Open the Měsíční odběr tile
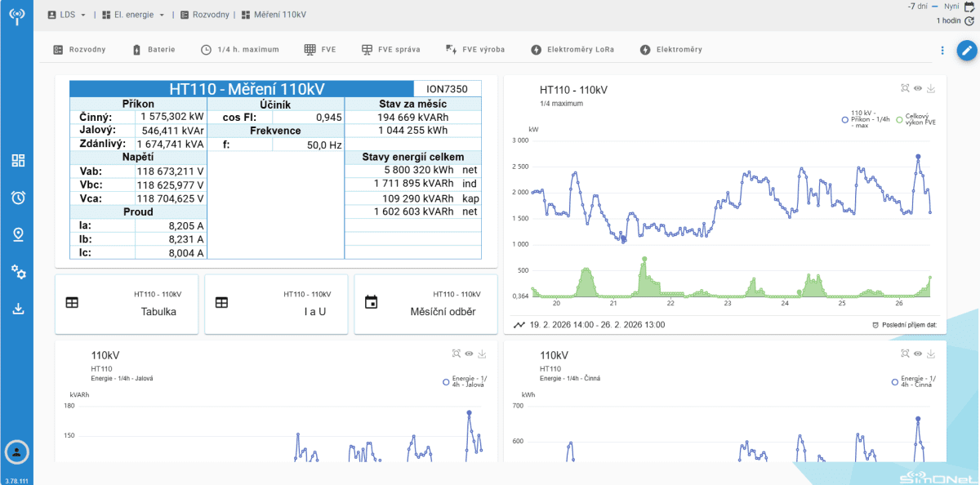Screen dimensions: 980x485 pyautogui.click(x=425, y=304)
